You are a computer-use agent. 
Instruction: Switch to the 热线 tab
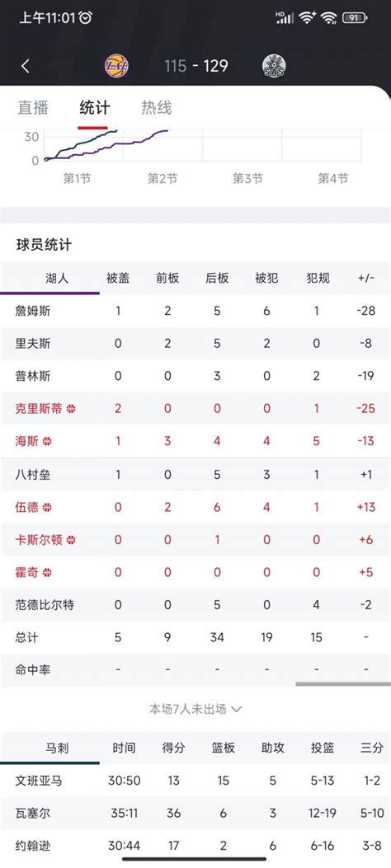(x=157, y=107)
